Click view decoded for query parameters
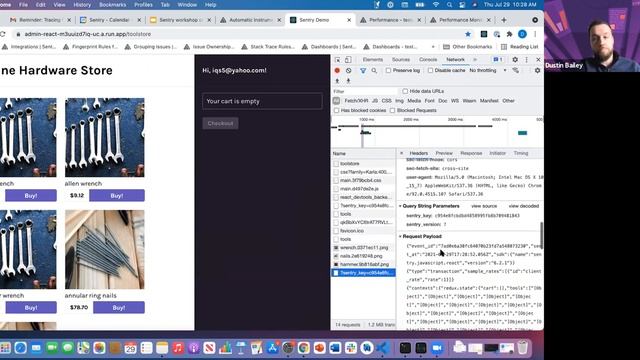The width and height of the screenshot is (640, 360). 524,206
